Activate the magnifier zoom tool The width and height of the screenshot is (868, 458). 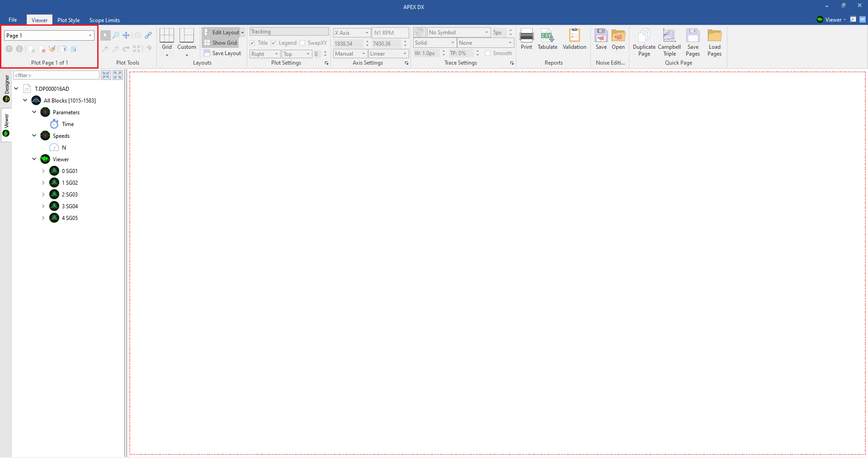pos(116,35)
